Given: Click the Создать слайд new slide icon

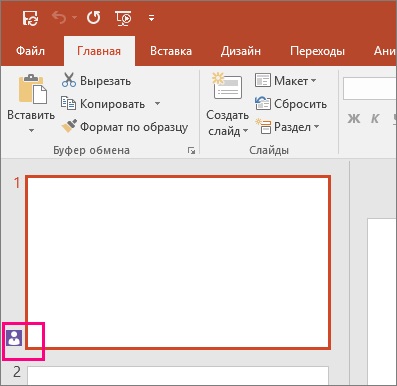Looking at the screenshot, I should click(x=227, y=86).
